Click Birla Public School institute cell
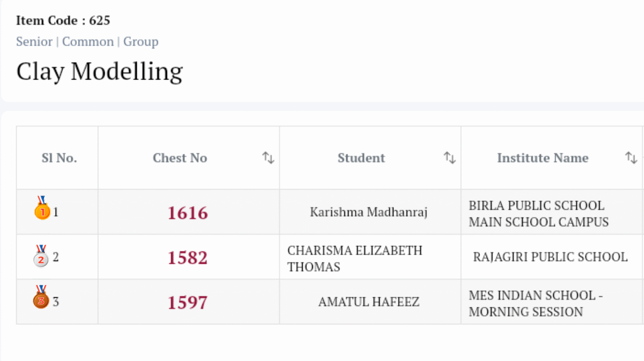 538,214
